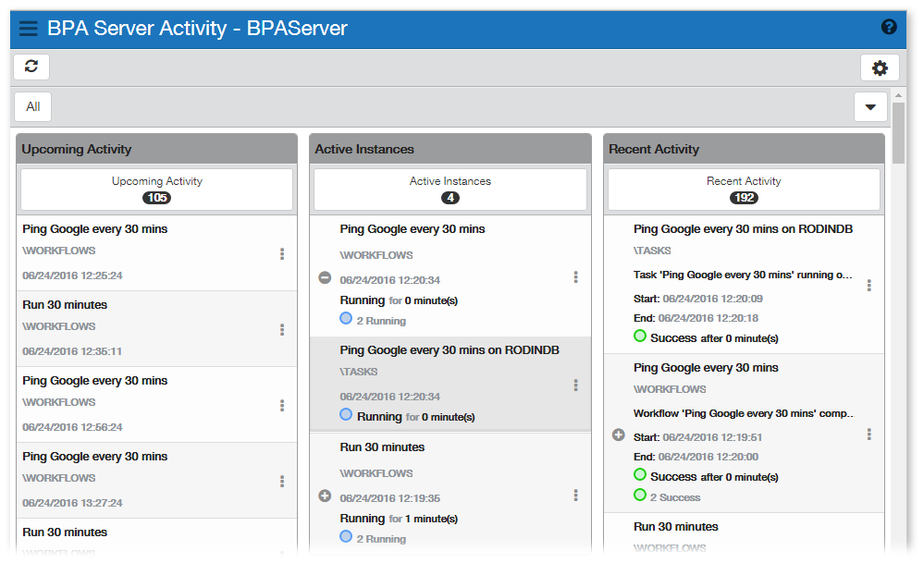Open options for active Ping Google on RODINDB task
The image size is (924, 563).
(x=575, y=385)
